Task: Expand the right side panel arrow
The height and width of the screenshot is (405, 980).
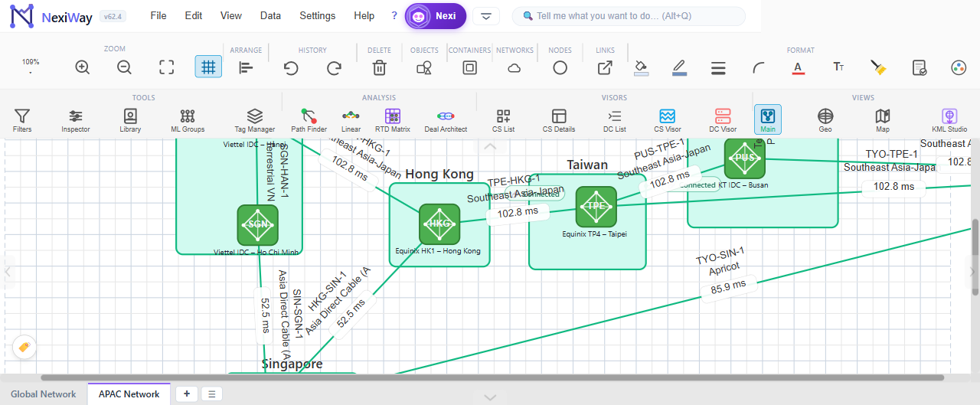Action: click(x=973, y=271)
